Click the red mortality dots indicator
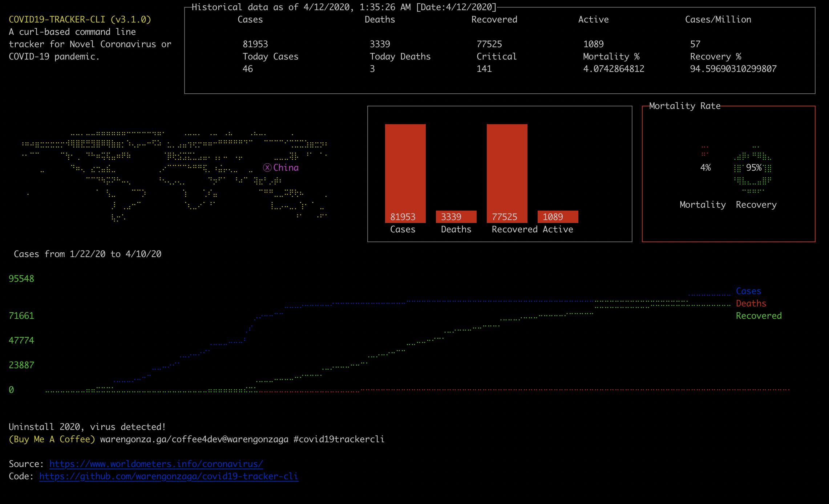The image size is (829, 504). coord(705,151)
